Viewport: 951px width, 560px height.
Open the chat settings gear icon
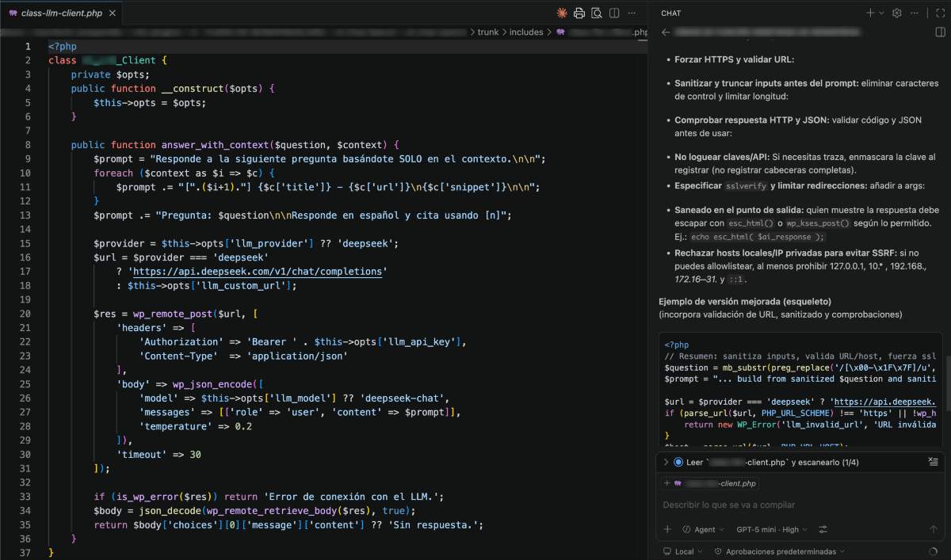(x=897, y=13)
